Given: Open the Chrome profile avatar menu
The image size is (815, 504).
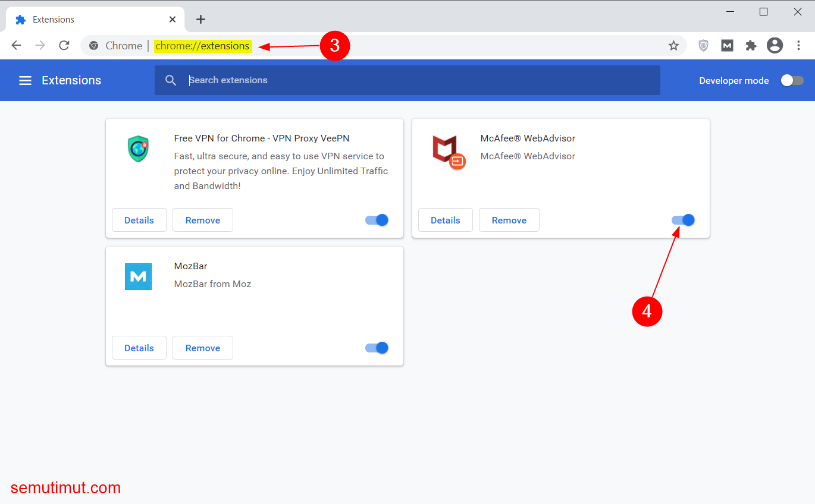Looking at the screenshot, I should point(775,46).
